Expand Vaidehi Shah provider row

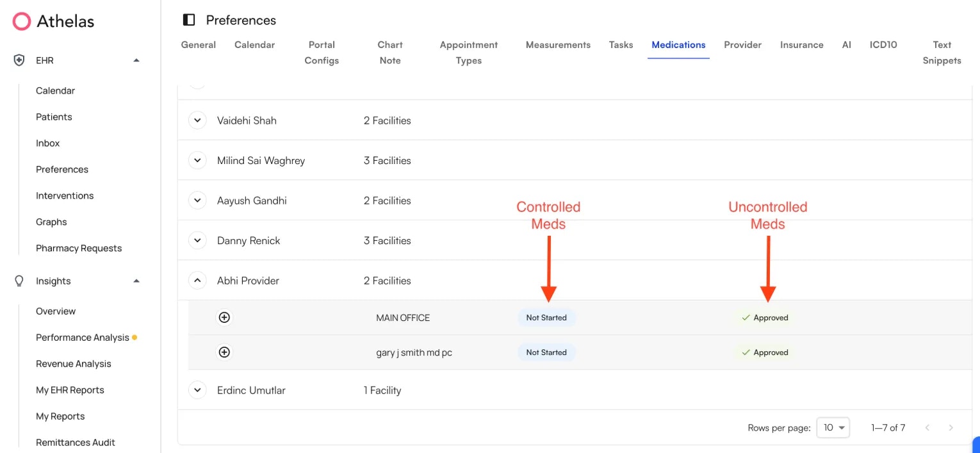[x=197, y=120]
